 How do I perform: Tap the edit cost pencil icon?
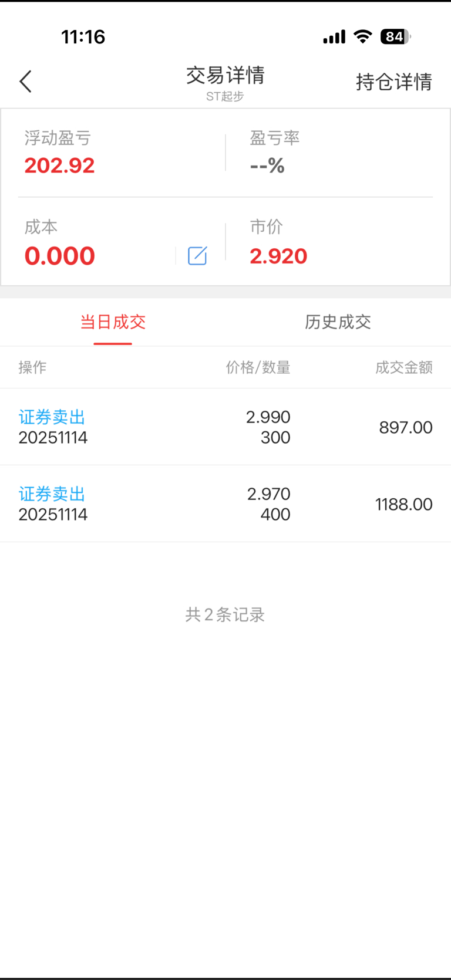click(197, 256)
